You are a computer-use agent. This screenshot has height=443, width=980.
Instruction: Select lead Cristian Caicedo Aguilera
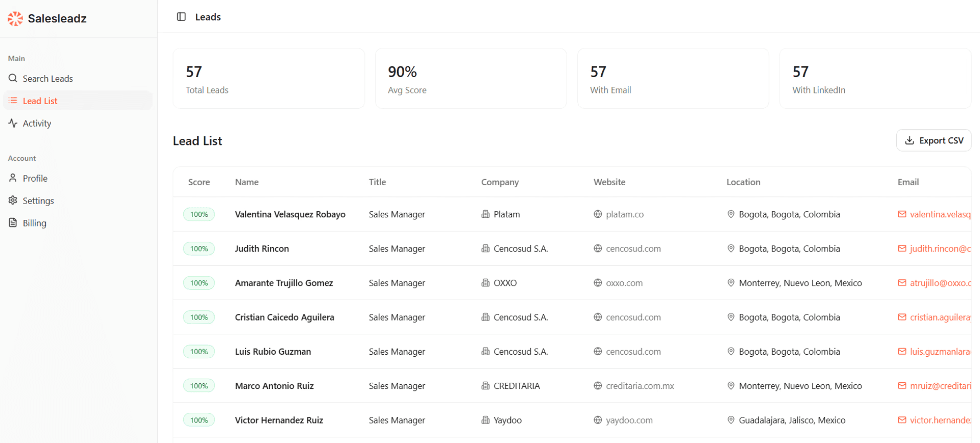point(284,317)
